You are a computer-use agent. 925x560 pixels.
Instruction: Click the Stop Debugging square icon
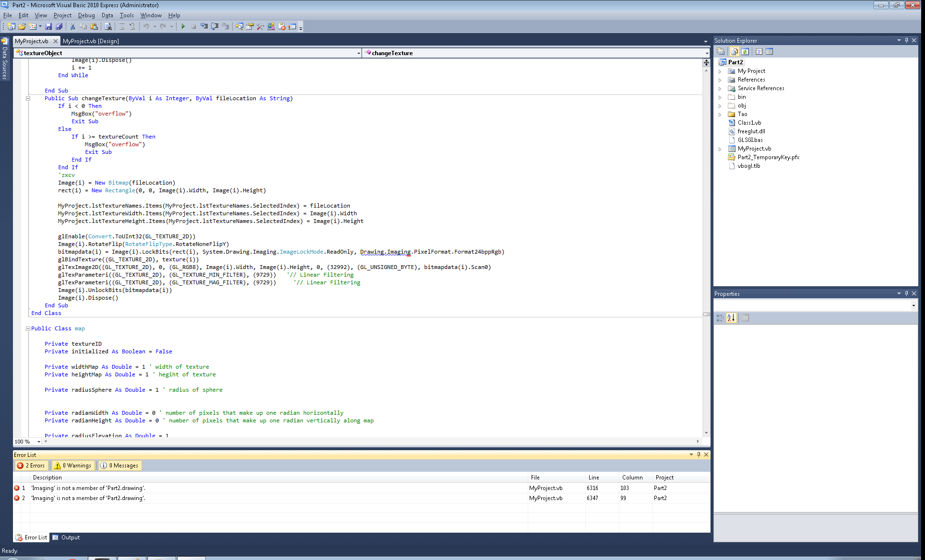pos(193,26)
